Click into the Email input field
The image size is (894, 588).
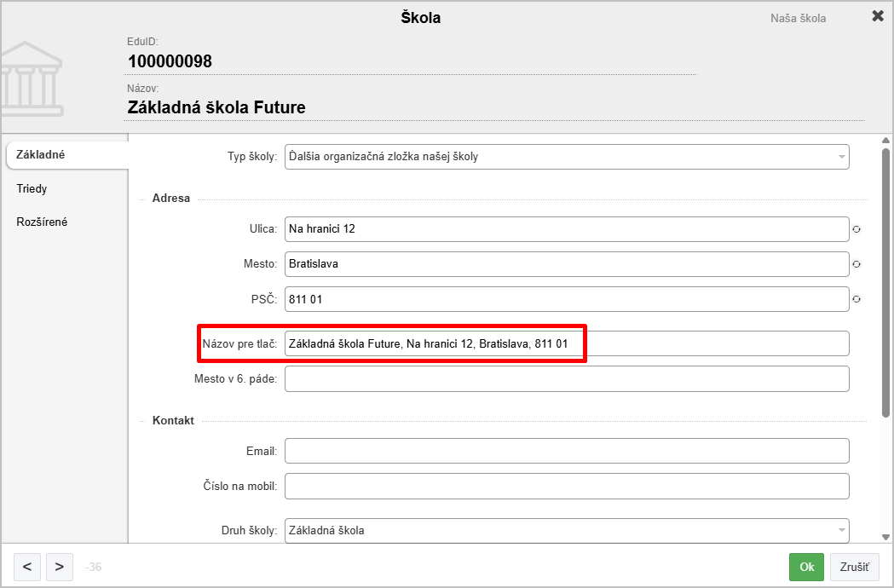pos(567,451)
